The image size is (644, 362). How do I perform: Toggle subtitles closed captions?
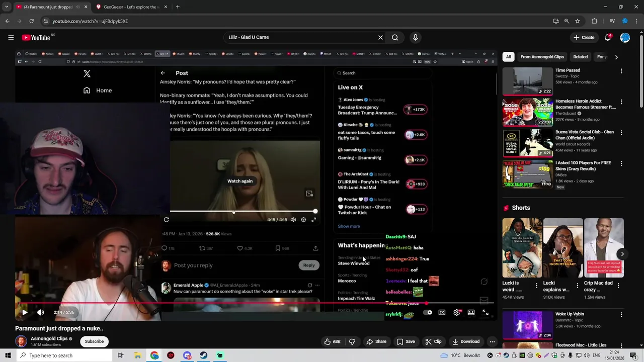(x=442, y=312)
